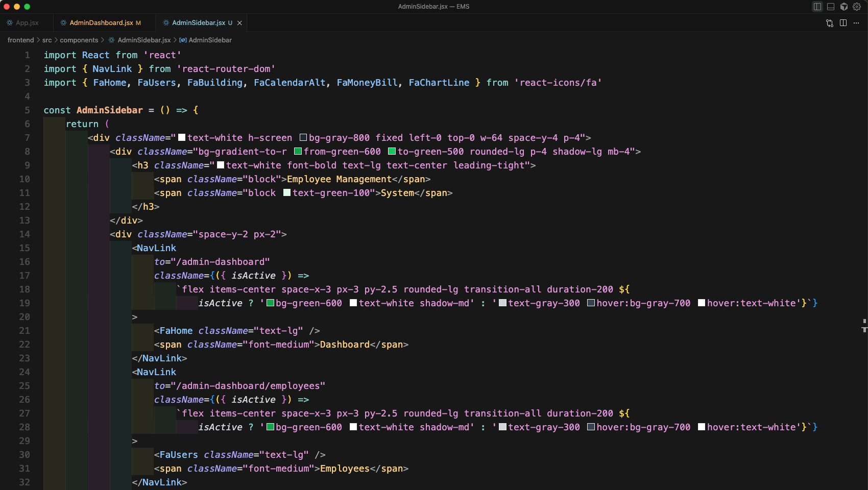Open the text-white color swatch on line 7
This screenshot has height=490, width=868.
pos(181,138)
